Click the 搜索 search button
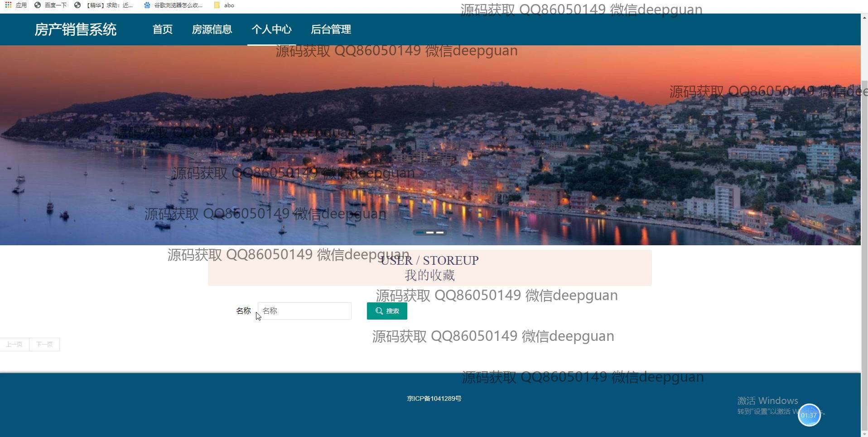This screenshot has width=868, height=437. click(387, 311)
